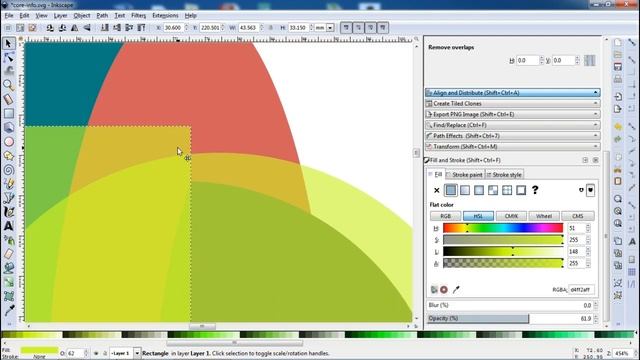This screenshot has width=640, height=360.
Task: Select the Dropper color picker tool
Action: tap(9, 310)
